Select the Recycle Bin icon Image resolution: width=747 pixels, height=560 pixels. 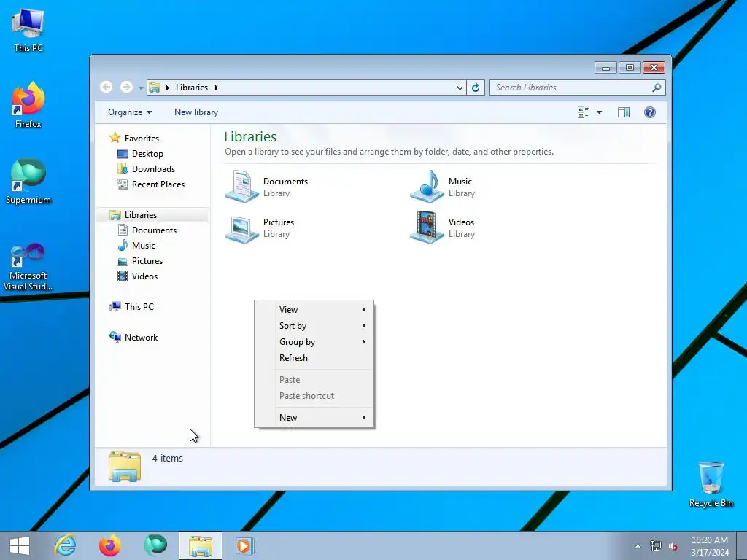pyautogui.click(x=711, y=484)
